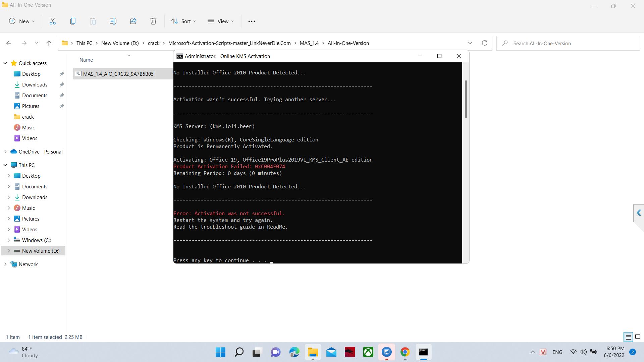Collapse the Quick access section
The height and width of the screenshot is (362, 644).
pos(5,63)
